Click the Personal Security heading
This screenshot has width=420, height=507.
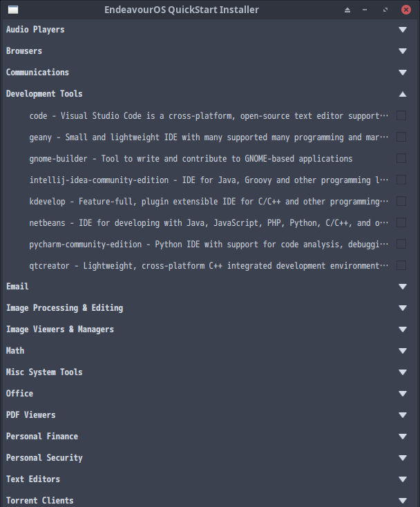click(x=44, y=457)
